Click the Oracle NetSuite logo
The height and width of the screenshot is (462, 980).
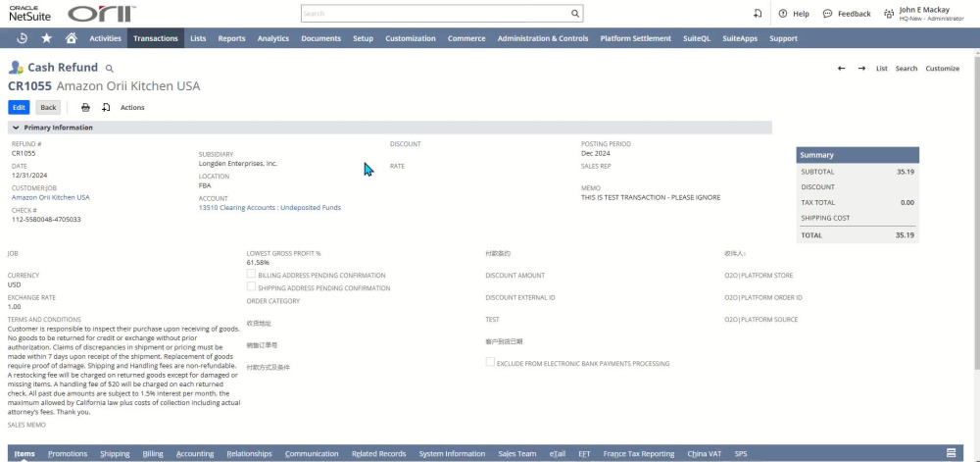[30, 14]
